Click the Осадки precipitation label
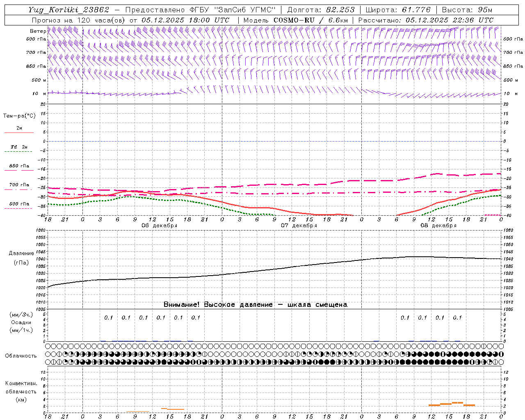This screenshot has height=420, width=525. pos(21,322)
